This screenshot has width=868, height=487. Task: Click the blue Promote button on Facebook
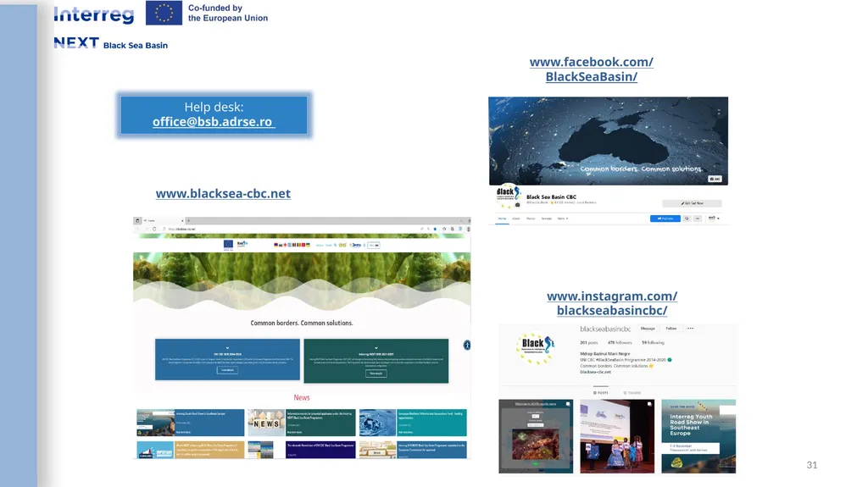coord(665,219)
